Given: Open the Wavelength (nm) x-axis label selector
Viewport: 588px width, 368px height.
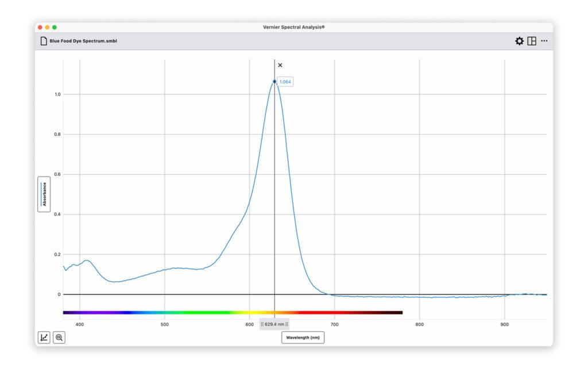Looking at the screenshot, I should [x=303, y=338].
